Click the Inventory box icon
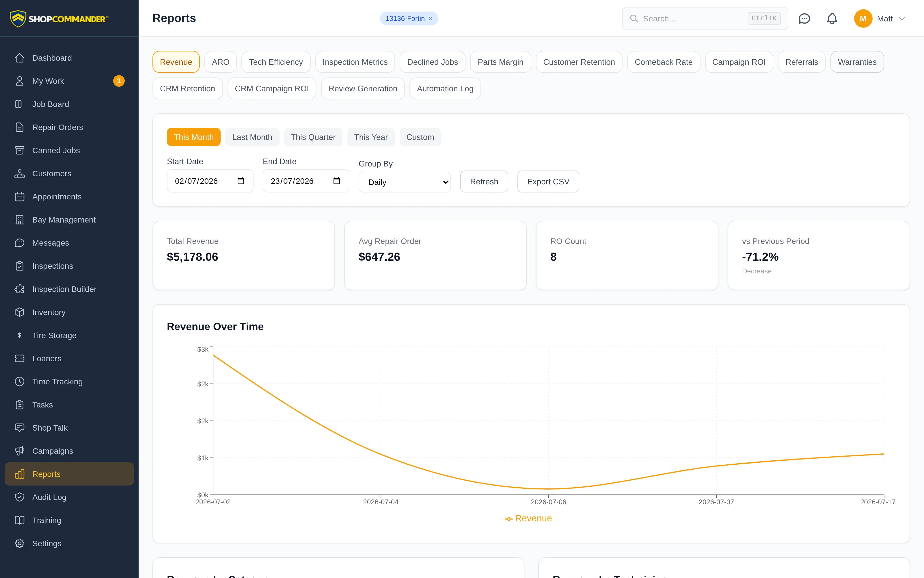 coord(19,312)
